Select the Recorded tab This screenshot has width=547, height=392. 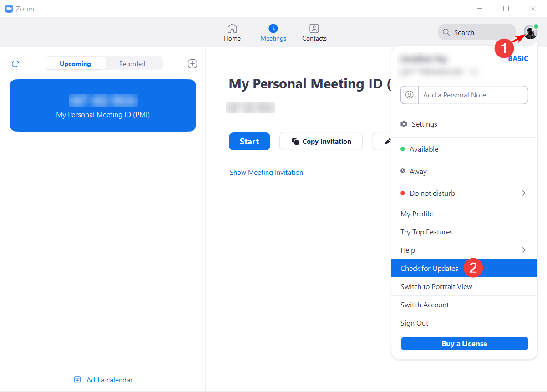point(132,64)
